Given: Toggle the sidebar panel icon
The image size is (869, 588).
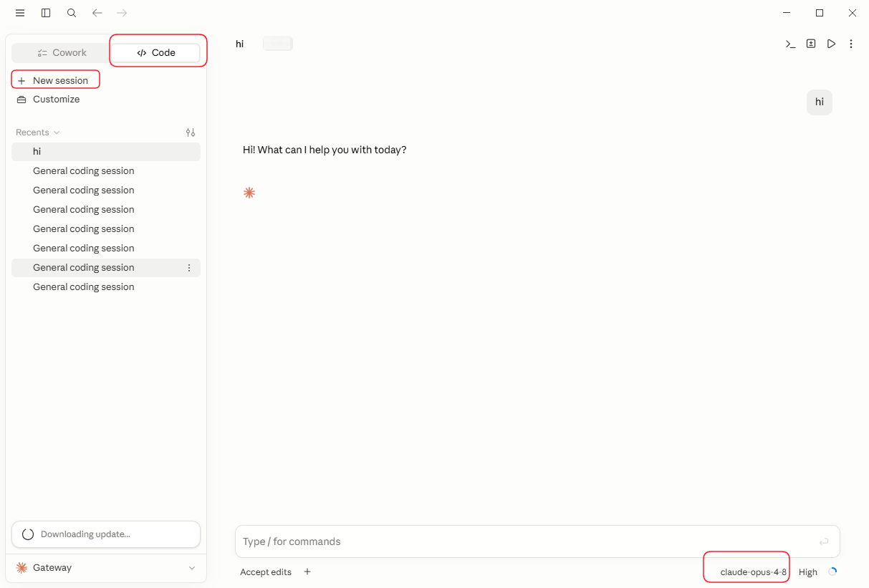Looking at the screenshot, I should click(46, 13).
